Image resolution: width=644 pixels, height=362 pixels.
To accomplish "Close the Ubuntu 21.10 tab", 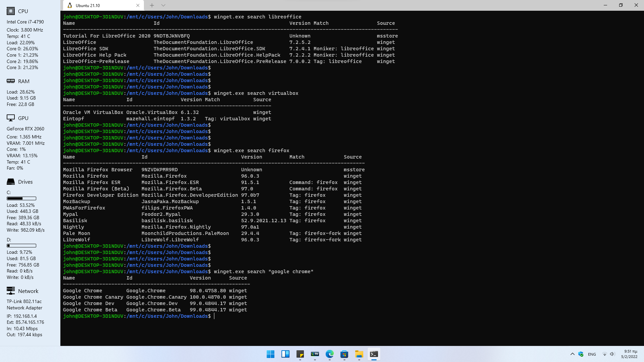I will pyautogui.click(x=138, y=5).
